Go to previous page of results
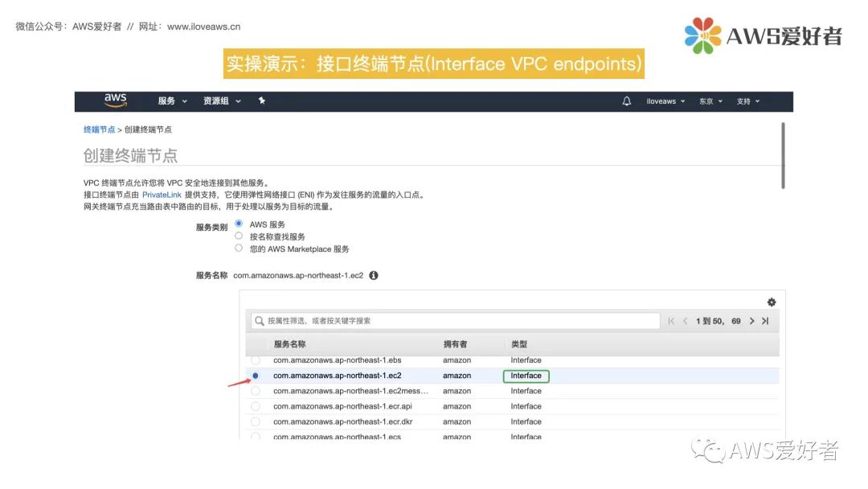The image size is (868, 489). pyautogui.click(x=686, y=321)
